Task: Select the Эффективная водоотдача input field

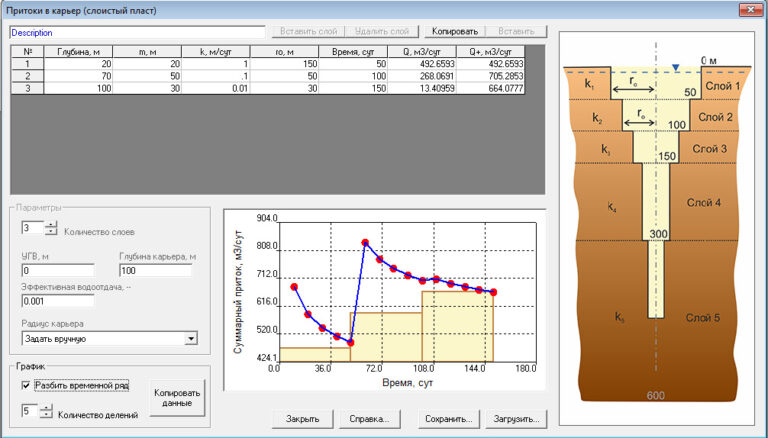Action: [57, 300]
